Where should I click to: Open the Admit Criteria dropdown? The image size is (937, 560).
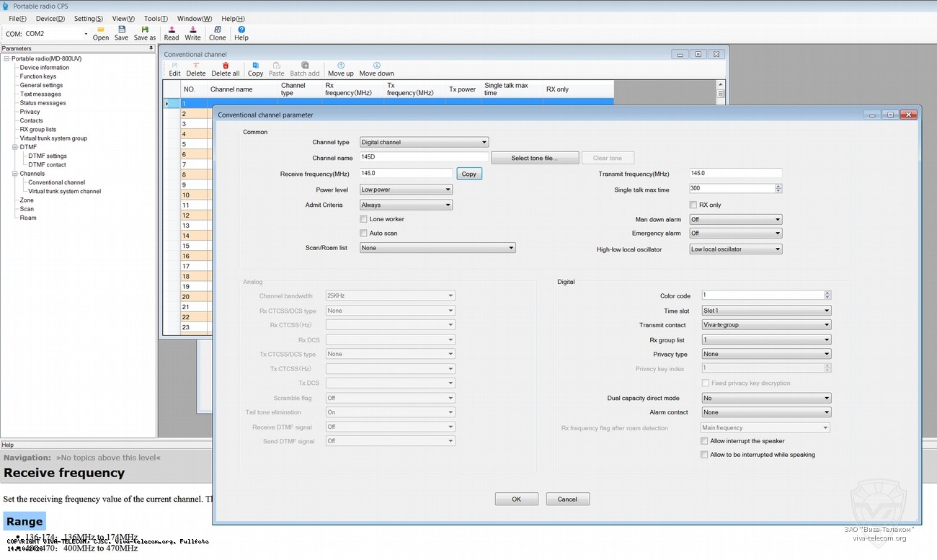406,205
